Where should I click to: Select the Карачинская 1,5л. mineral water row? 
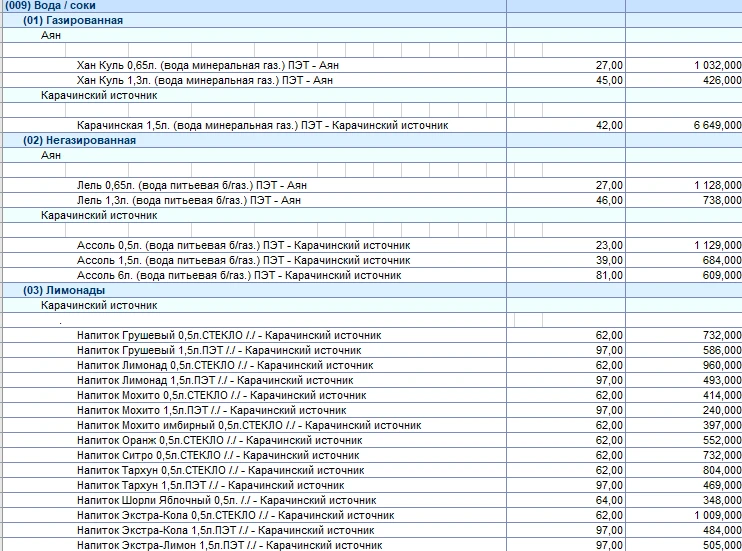[262, 126]
